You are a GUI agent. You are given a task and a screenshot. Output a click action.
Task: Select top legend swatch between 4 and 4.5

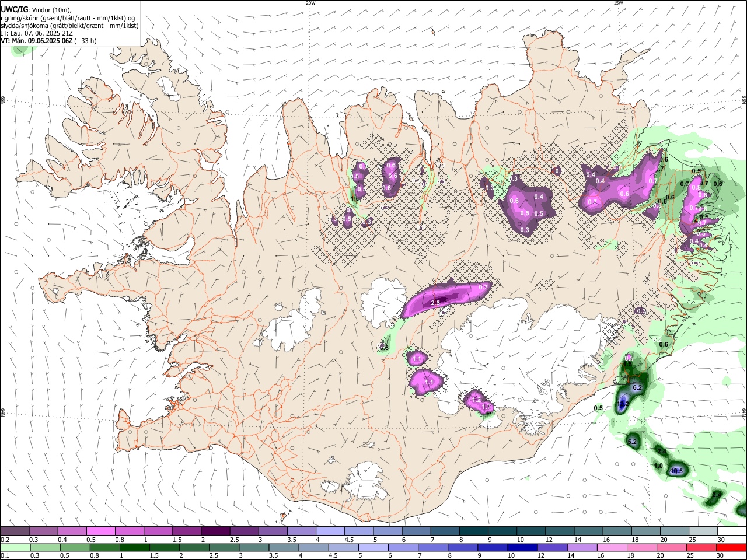[x=330, y=531]
